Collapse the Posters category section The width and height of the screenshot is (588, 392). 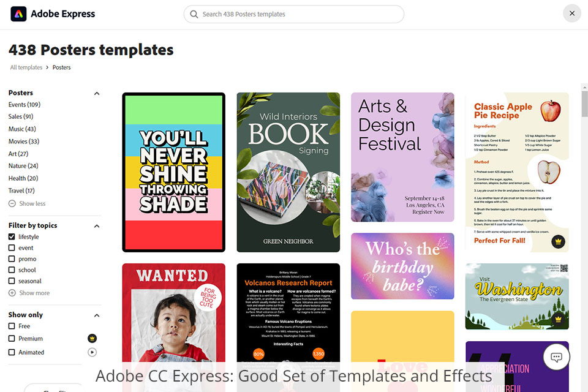97,93
